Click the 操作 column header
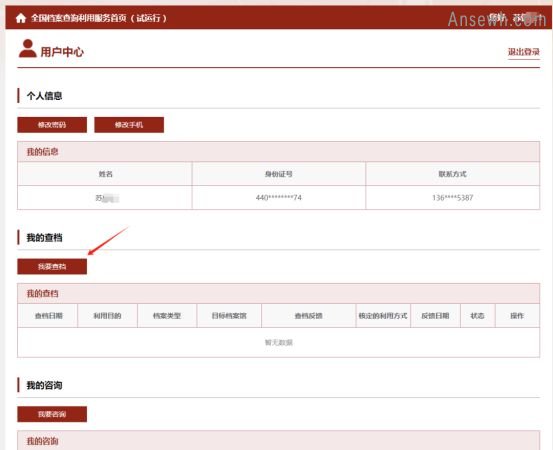553x450 pixels. [517, 316]
